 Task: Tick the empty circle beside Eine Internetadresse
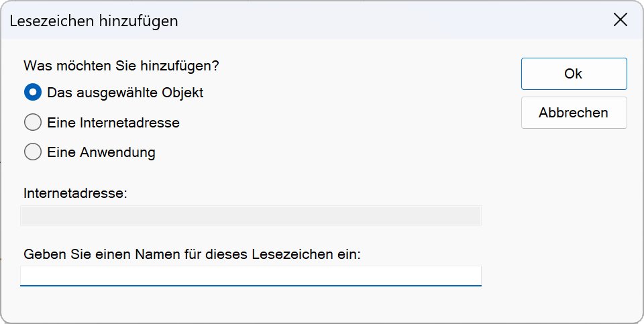[x=33, y=123]
